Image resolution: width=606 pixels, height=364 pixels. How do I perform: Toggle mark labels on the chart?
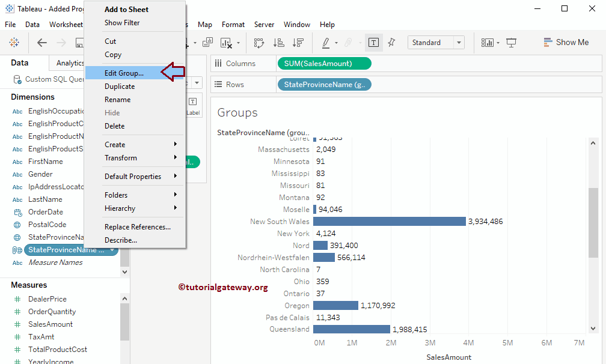coord(373,43)
